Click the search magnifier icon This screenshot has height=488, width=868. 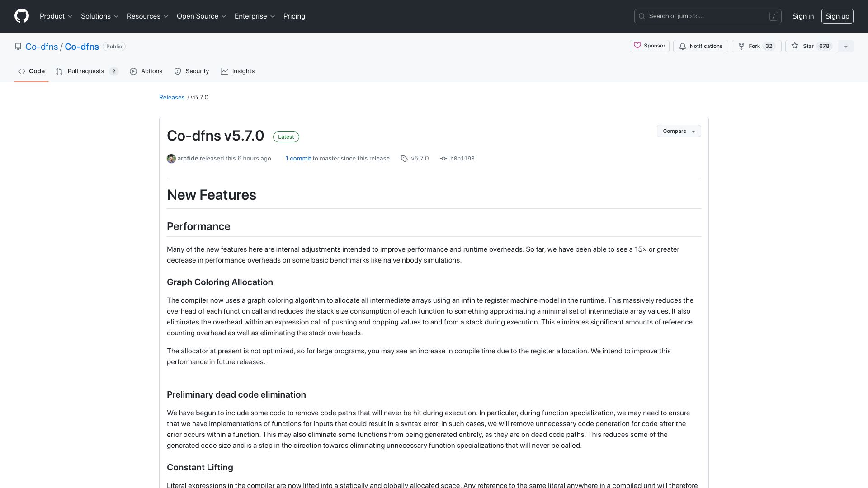(x=642, y=16)
